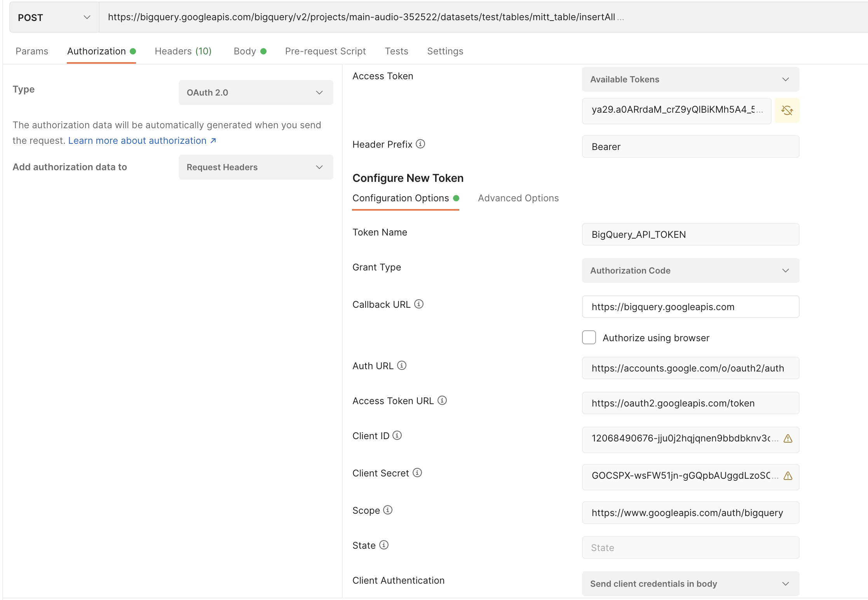Click the State info icon
The height and width of the screenshot is (600, 868).
click(x=383, y=545)
